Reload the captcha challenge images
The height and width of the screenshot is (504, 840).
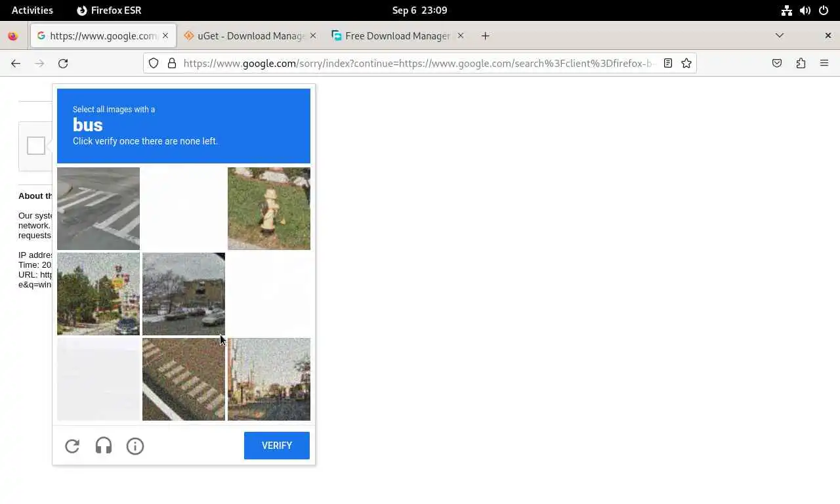pos(72,446)
